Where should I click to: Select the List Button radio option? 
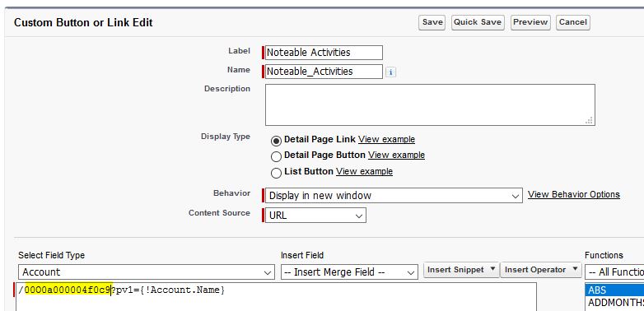point(277,173)
